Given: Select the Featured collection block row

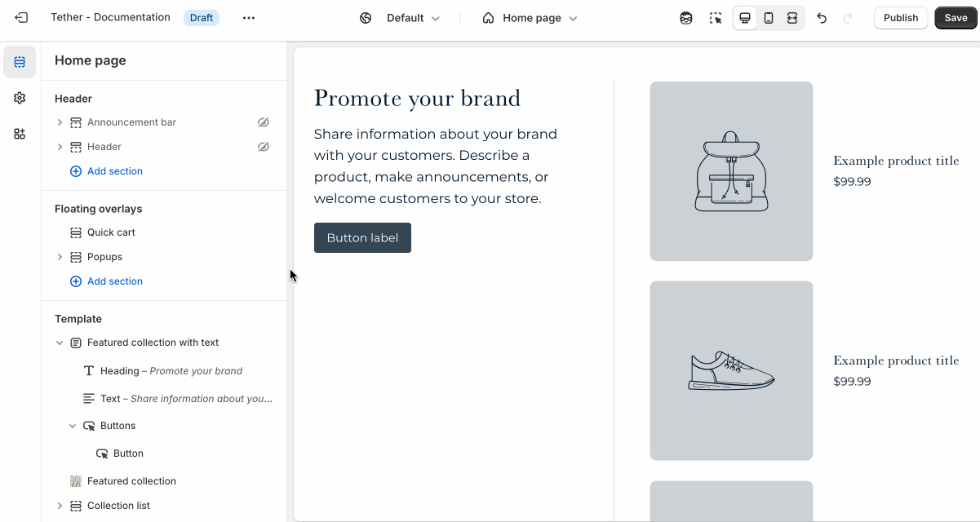Looking at the screenshot, I should [163, 481].
